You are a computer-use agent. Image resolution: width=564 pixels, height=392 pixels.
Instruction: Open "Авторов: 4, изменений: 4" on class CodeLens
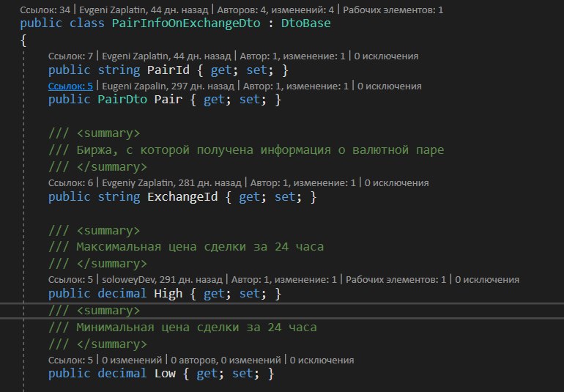pos(275,10)
